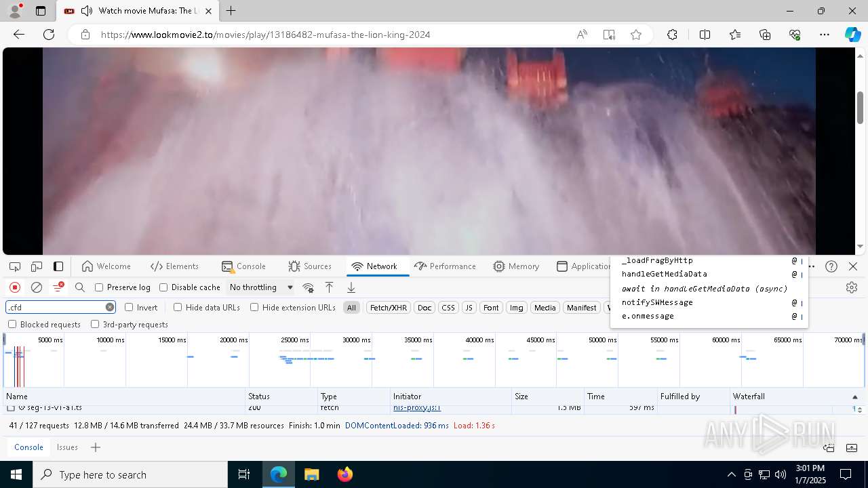The width and height of the screenshot is (868, 488).
Task: Stop recording network log
Action: click(15, 287)
